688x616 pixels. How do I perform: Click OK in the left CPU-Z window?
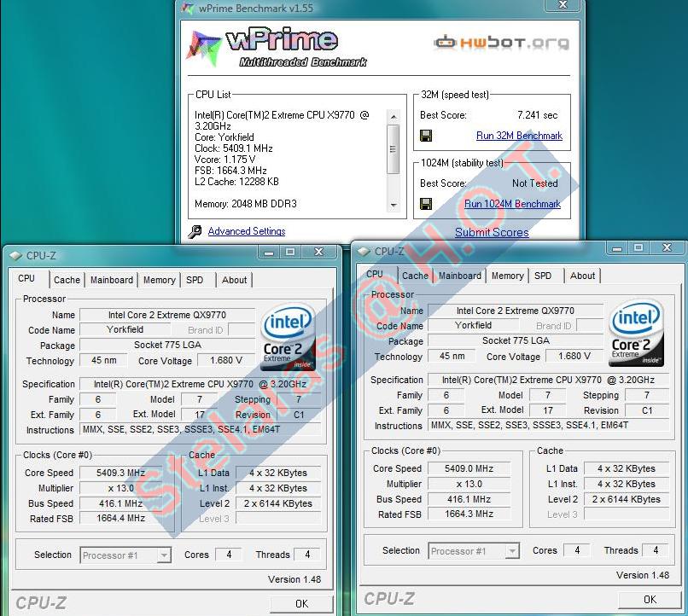302,604
